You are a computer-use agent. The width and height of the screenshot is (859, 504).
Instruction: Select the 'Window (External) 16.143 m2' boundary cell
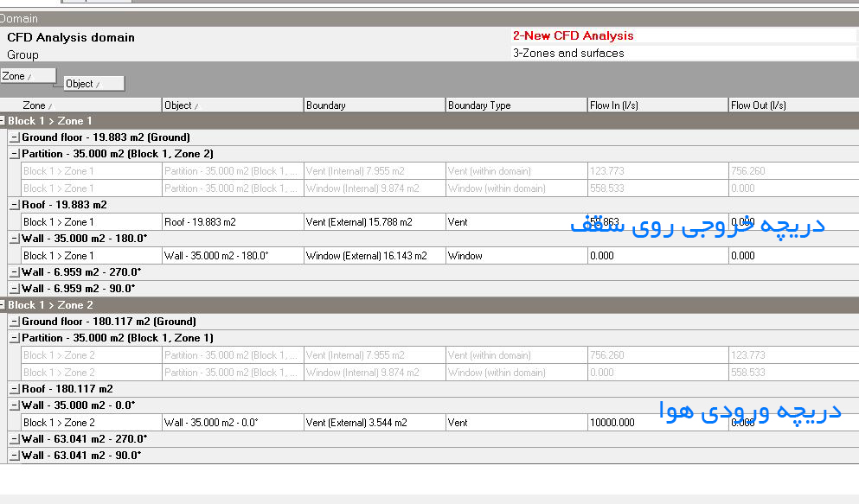[x=375, y=256]
